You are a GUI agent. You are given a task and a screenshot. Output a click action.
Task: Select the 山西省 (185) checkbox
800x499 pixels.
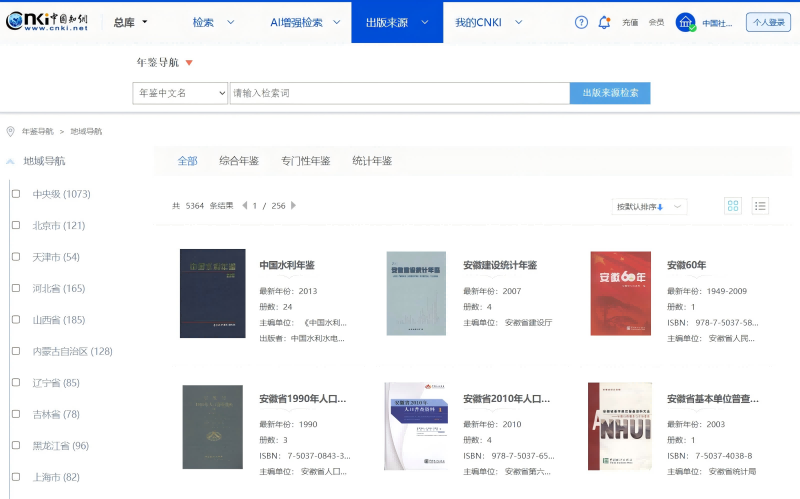16,320
